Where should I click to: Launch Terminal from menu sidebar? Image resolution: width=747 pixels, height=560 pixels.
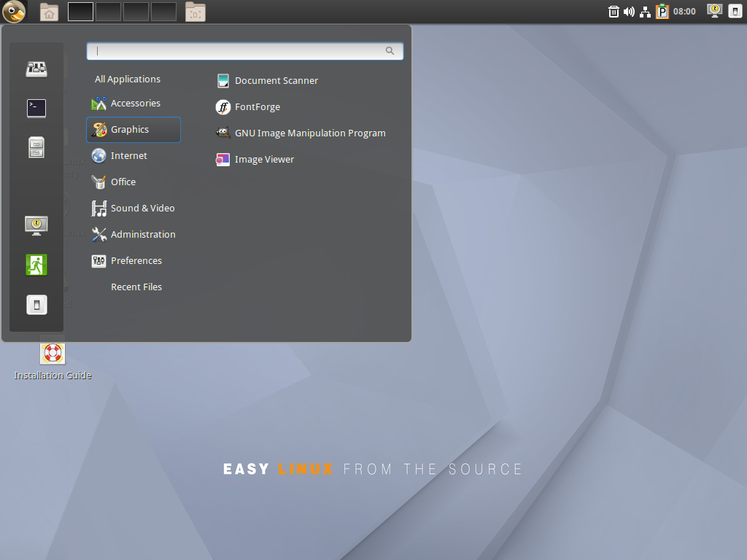coord(36,108)
